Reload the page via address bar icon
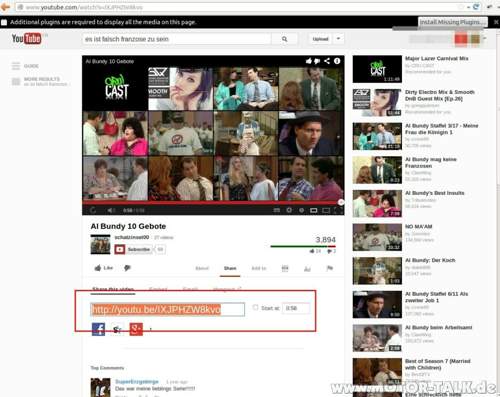The image size is (500, 397). (477, 7)
